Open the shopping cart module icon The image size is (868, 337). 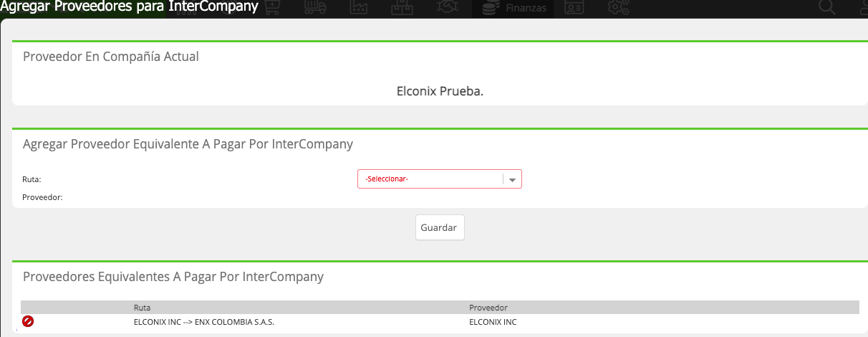coord(271,8)
